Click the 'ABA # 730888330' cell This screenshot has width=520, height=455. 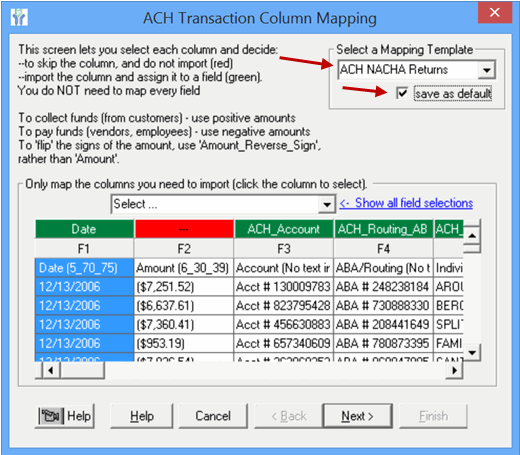click(x=384, y=306)
